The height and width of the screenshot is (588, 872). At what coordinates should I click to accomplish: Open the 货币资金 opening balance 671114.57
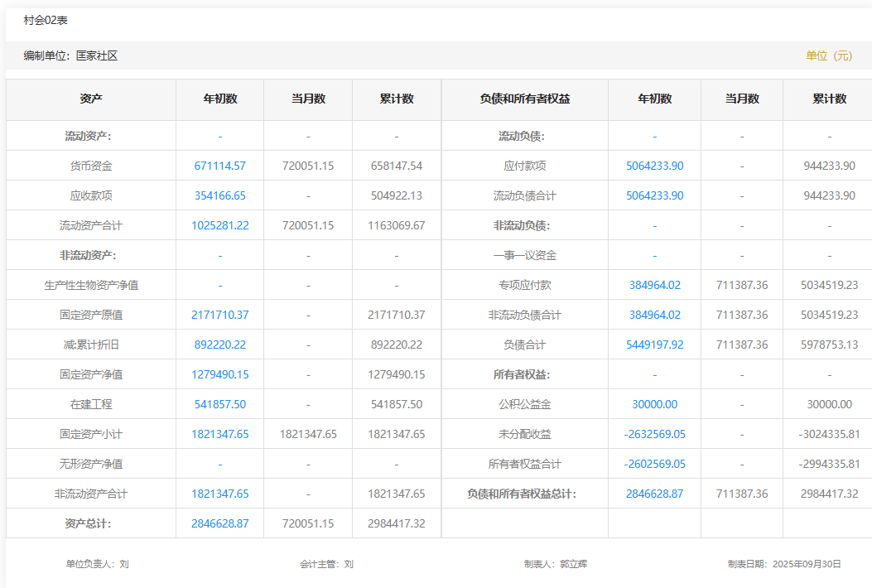[x=219, y=166]
